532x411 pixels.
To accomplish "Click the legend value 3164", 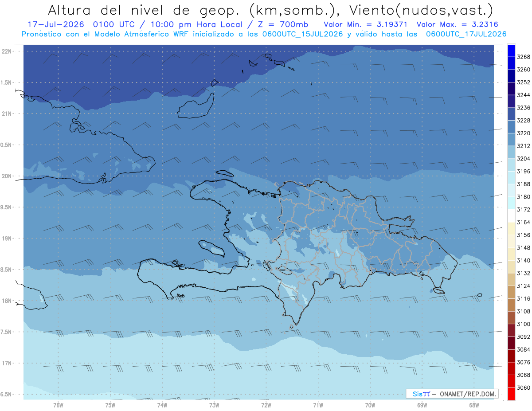I will click(x=524, y=222).
